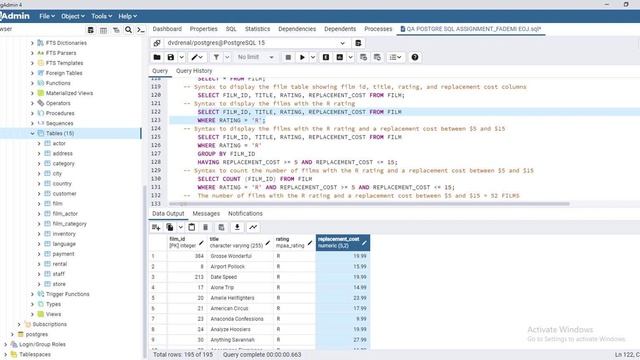Switch to the Messages tab
This screenshot has height=360, width=640.
coord(206,213)
